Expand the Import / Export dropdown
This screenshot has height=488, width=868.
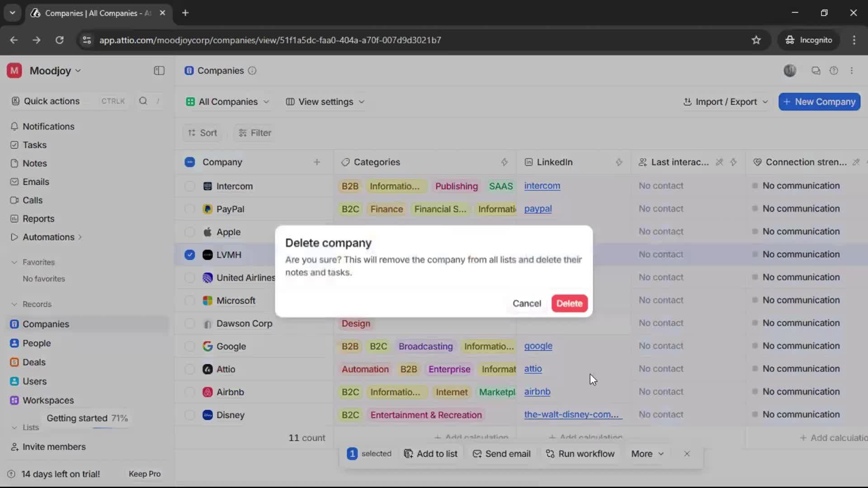click(725, 102)
